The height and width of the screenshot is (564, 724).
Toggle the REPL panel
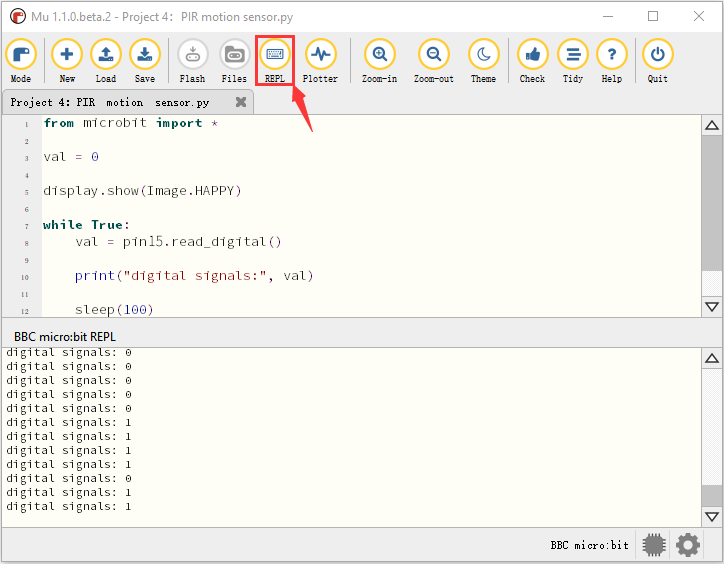tap(275, 61)
